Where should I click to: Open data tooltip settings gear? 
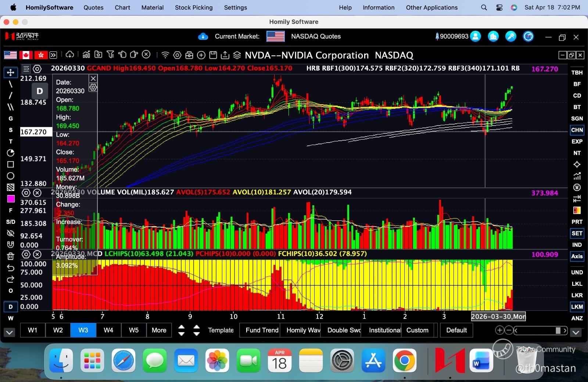(93, 87)
